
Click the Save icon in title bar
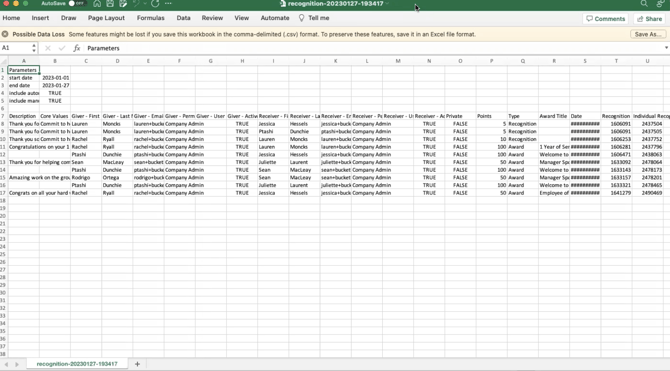pyautogui.click(x=110, y=3)
